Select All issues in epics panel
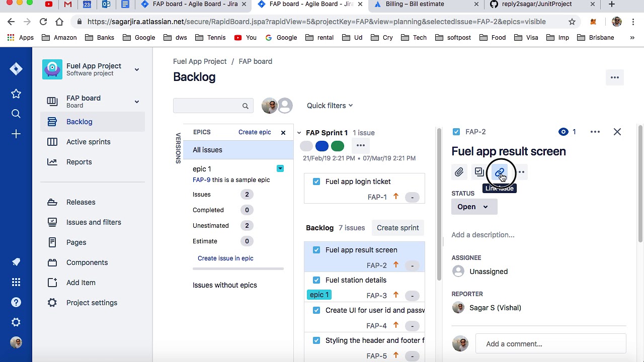Image resolution: width=644 pixels, height=362 pixels. pos(238,150)
